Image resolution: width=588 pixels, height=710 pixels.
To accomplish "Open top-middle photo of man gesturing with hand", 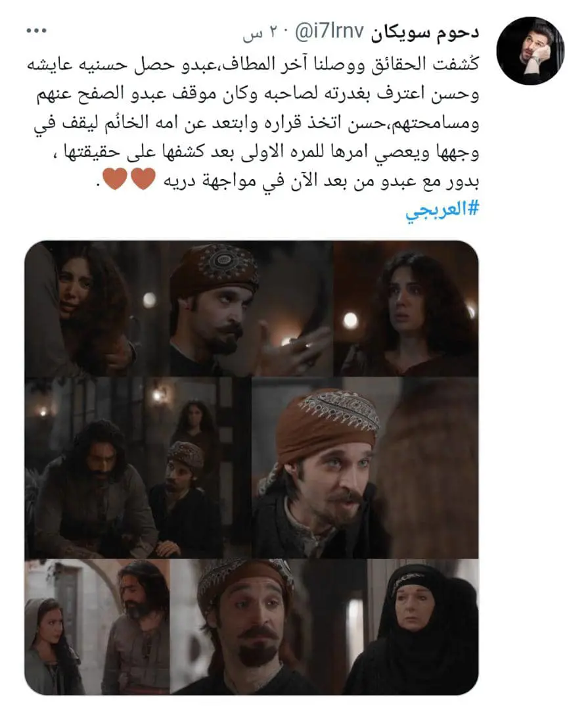I will click(x=250, y=308).
